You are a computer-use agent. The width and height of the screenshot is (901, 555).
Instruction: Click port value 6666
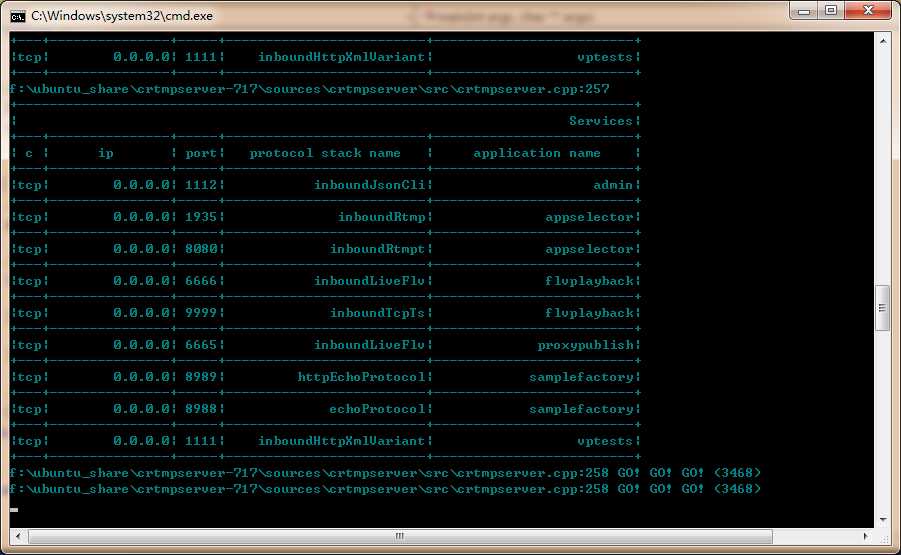point(201,281)
